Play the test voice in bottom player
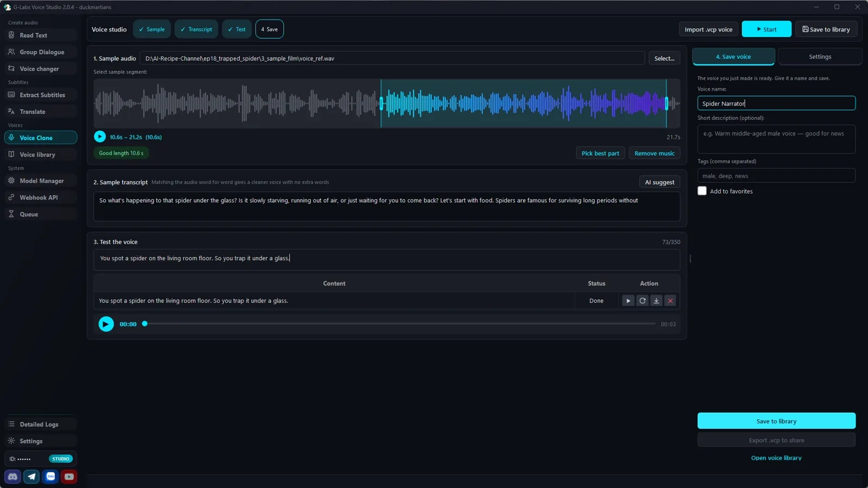868x488 pixels. [x=106, y=324]
